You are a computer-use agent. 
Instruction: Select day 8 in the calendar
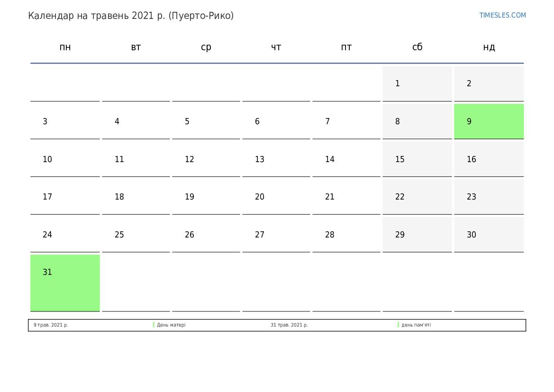click(x=417, y=121)
